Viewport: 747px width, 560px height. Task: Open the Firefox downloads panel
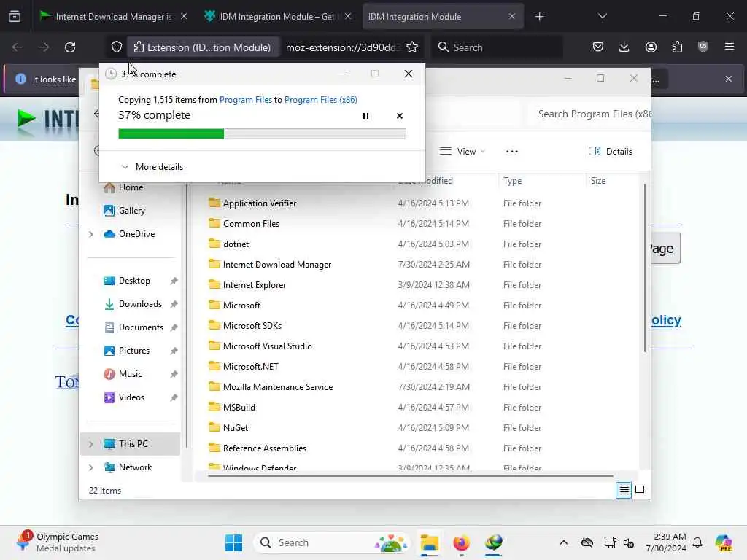[624, 47]
